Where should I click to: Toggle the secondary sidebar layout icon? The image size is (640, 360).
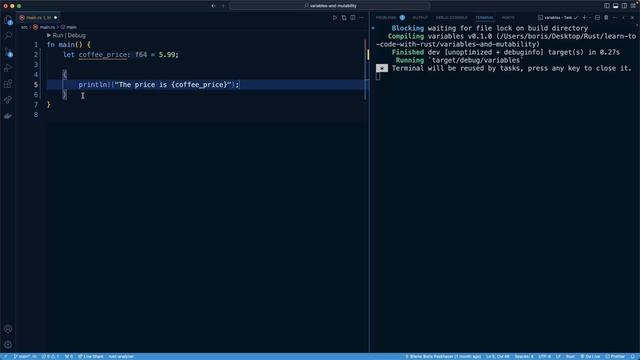[624, 6]
